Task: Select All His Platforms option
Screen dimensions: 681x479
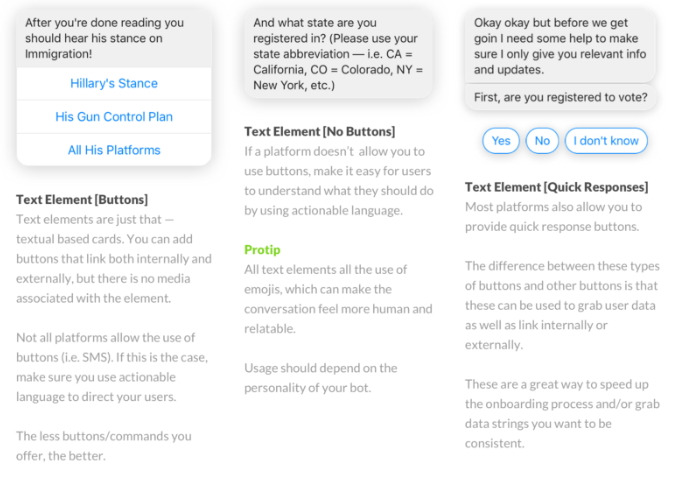Action: coord(114,150)
